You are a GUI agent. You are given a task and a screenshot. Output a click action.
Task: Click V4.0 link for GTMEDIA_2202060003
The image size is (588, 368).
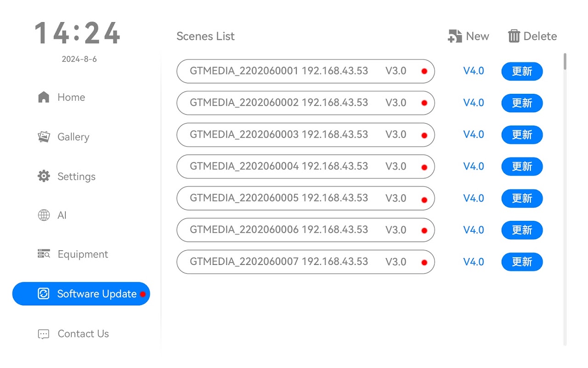[474, 134]
